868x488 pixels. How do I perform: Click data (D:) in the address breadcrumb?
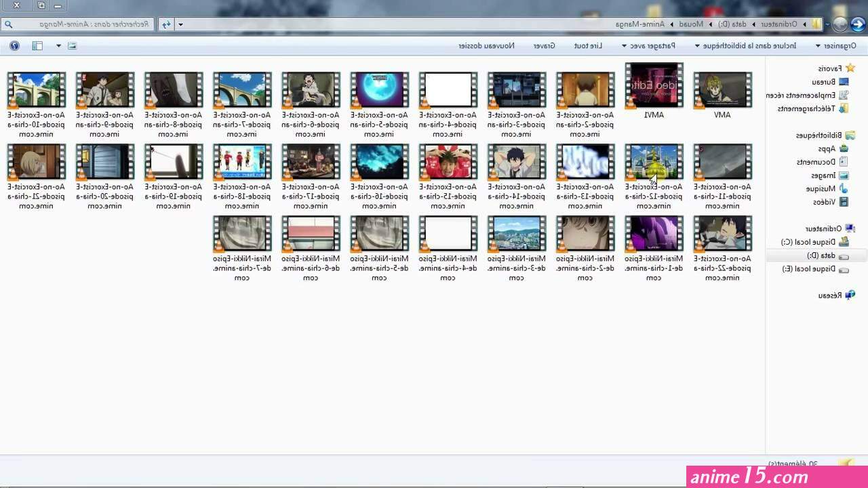click(x=733, y=24)
